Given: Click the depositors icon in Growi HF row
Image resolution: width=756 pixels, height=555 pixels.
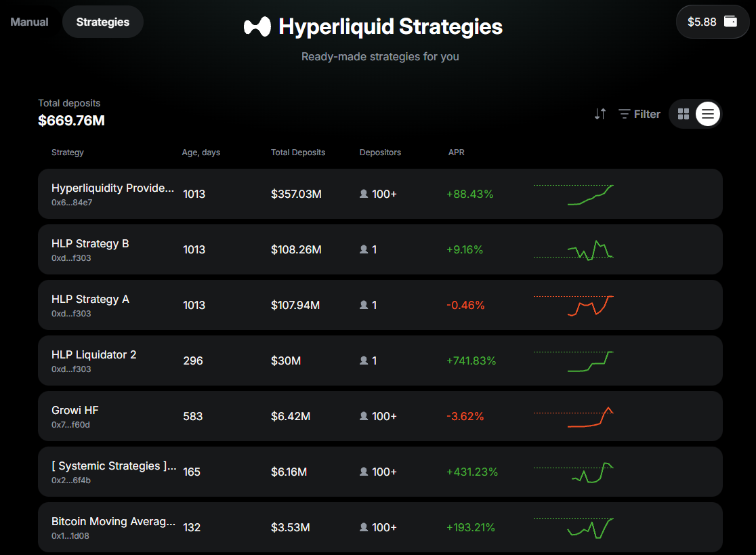Looking at the screenshot, I should [364, 416].
